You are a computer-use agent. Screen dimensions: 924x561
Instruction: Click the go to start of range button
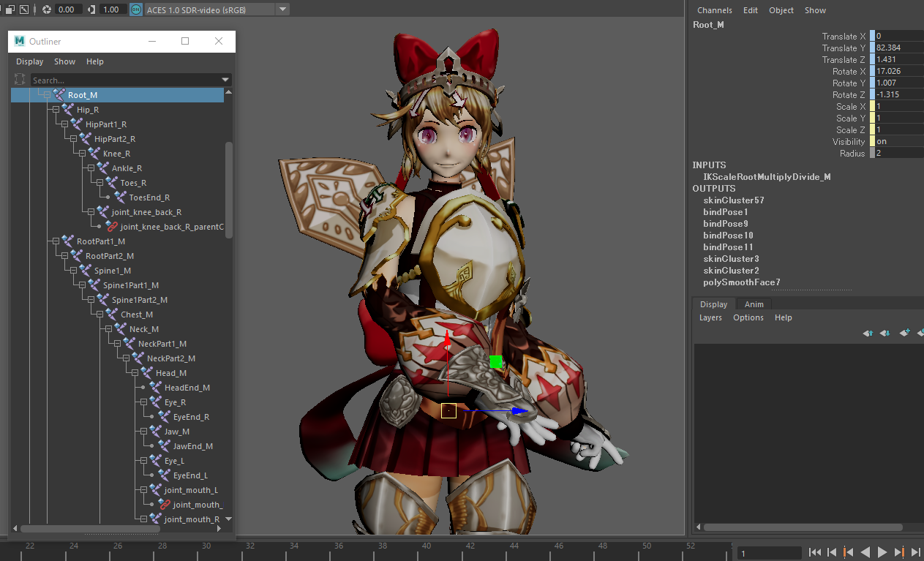click(814, 552)
